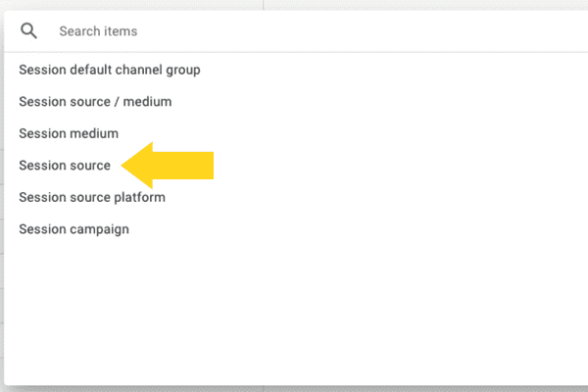Choose Session source / medium option

95,102
